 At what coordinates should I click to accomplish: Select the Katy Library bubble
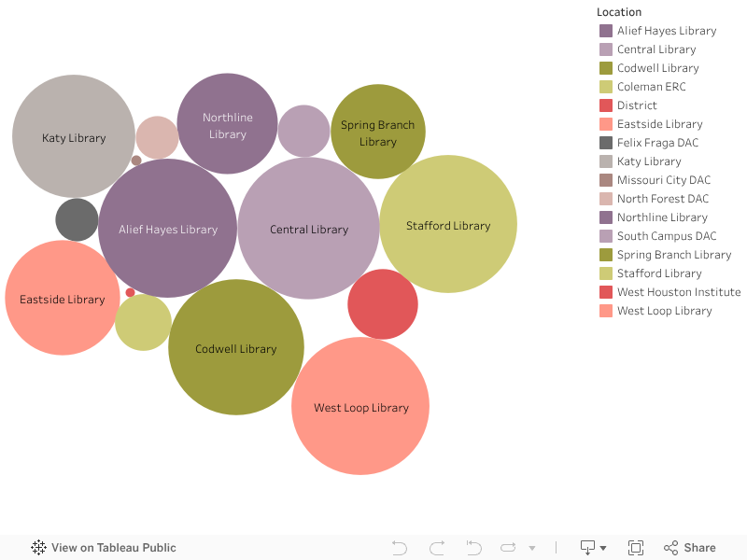click(x=74, y=136)
